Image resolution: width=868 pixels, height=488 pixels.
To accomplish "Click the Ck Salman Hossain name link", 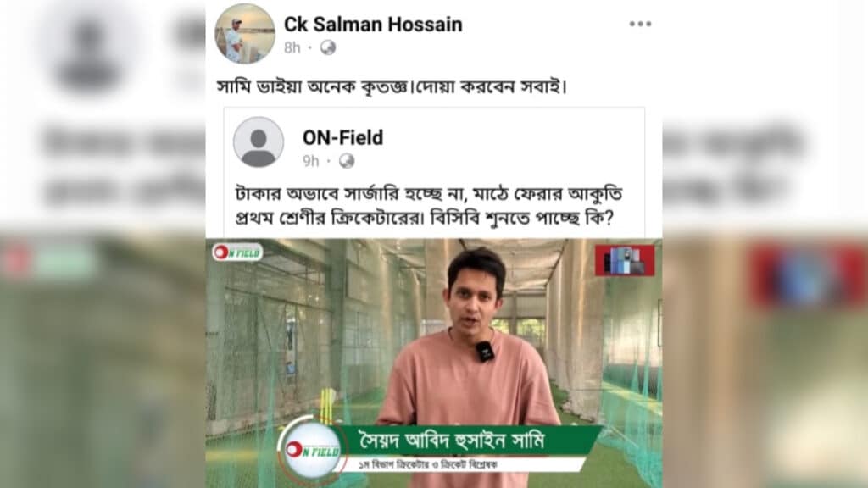I will [x=373, y=25].
